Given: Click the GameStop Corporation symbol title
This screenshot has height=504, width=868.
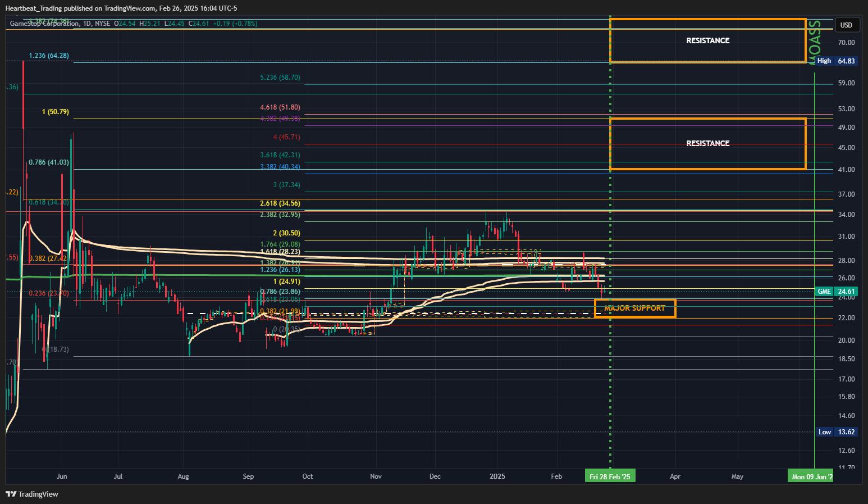Looking at the screenshot, I should coord(44,24).
